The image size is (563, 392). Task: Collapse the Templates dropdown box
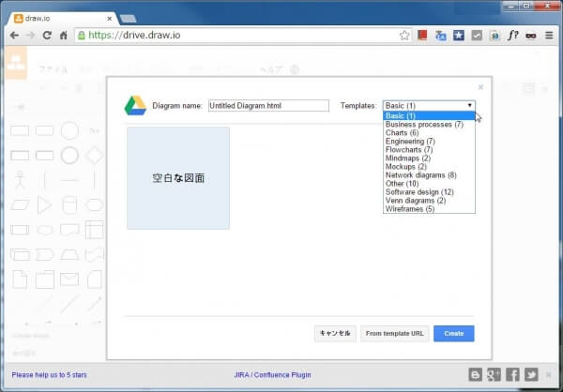428,106
